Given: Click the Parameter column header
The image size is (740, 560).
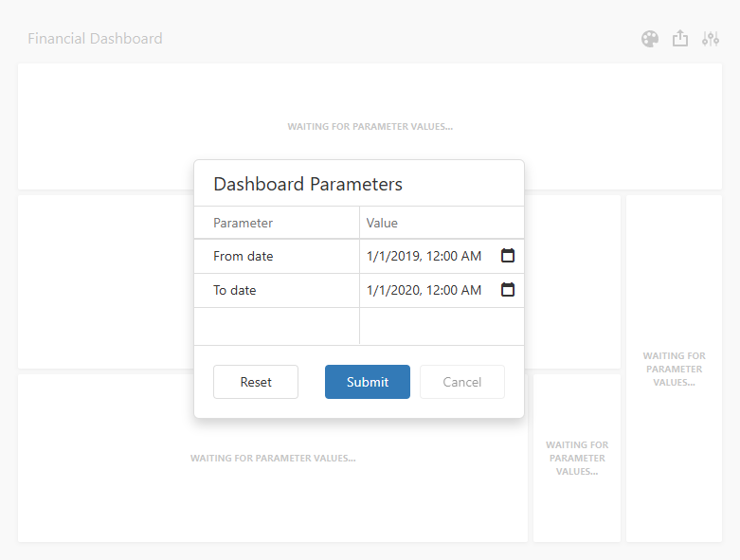Looking at the screenshot, I should pyautogui.click(x=244, y=223).
